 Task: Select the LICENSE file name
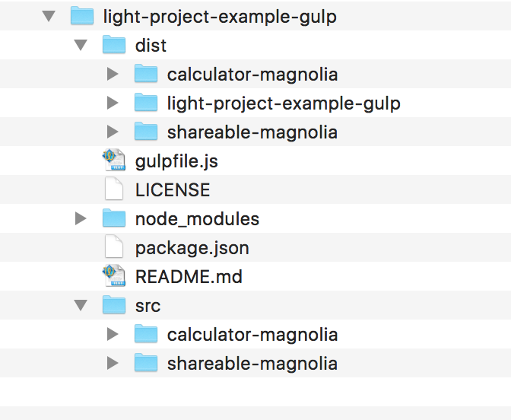point(173,190)
